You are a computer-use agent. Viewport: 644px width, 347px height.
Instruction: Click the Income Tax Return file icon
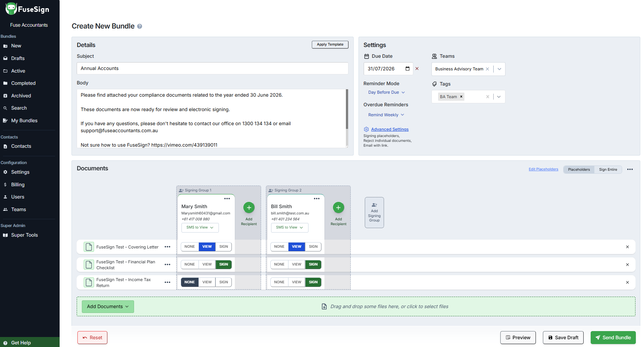point(89,283)
